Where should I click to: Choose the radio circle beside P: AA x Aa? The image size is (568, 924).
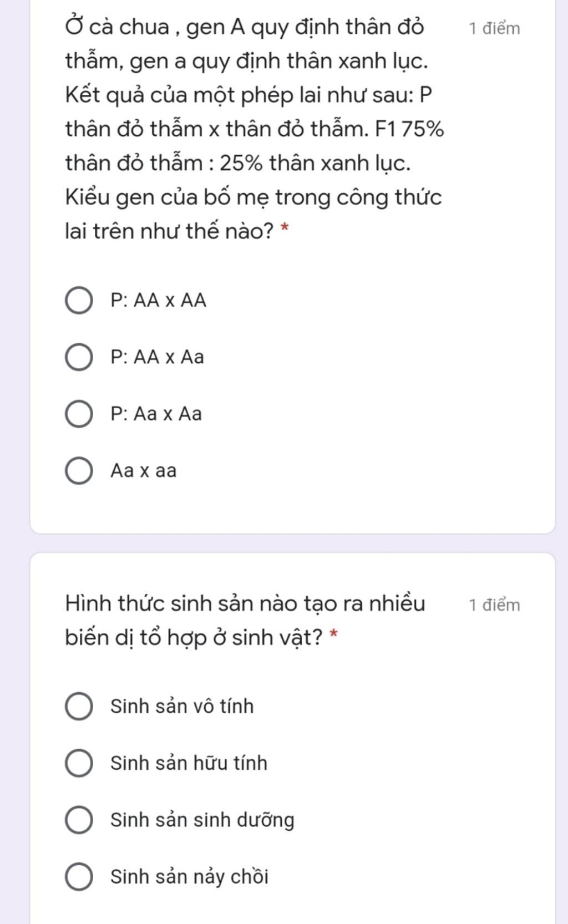pyautogui.click(x=79, y=357)
